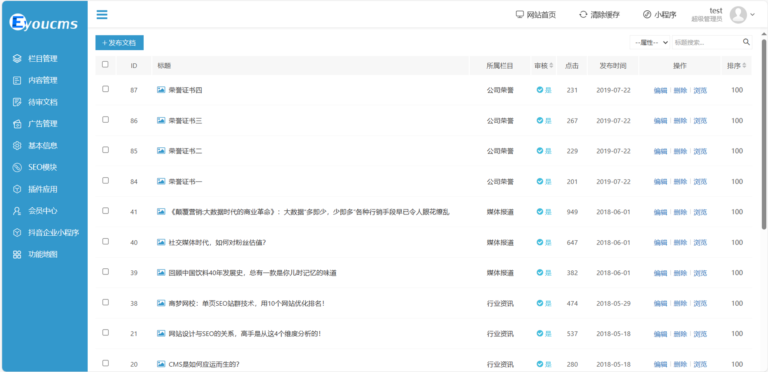The height and width of the screenshot is (372, 768).
Task: Click the 栏目管理 sidebar icon
Action: click(17, 59)
